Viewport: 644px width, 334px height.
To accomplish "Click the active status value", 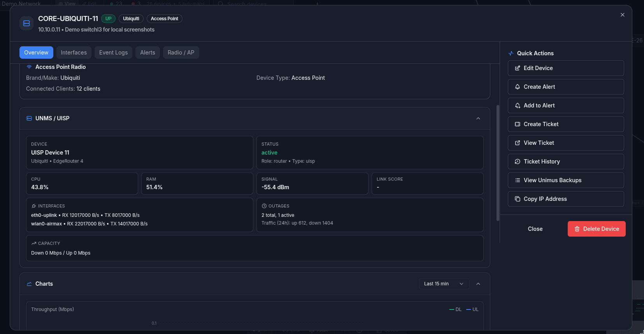I will tap(269, 153).
